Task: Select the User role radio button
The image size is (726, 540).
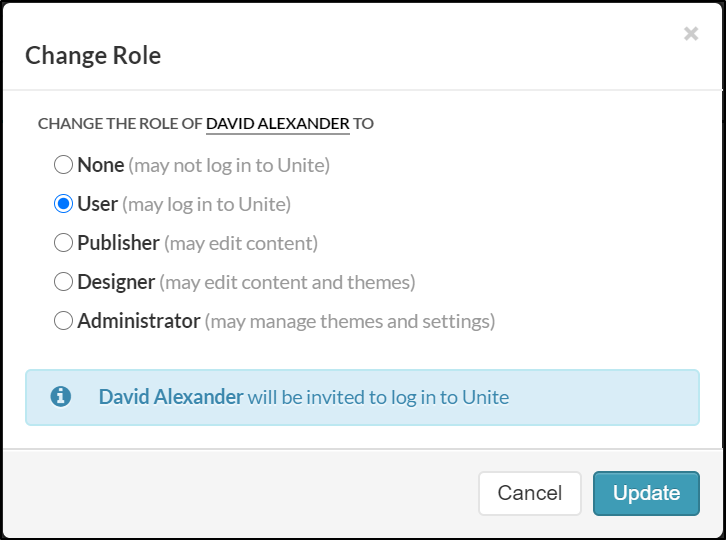Action: [x=63, y=204]
